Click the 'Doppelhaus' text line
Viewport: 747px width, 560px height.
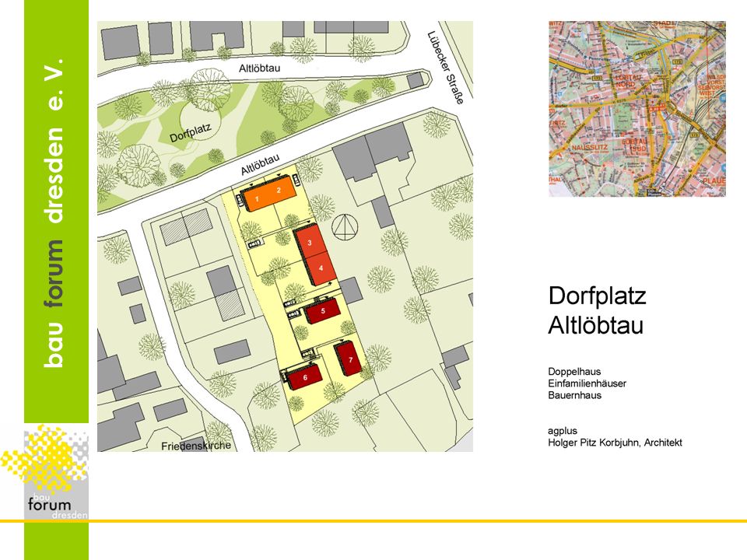tap(574, 372)
